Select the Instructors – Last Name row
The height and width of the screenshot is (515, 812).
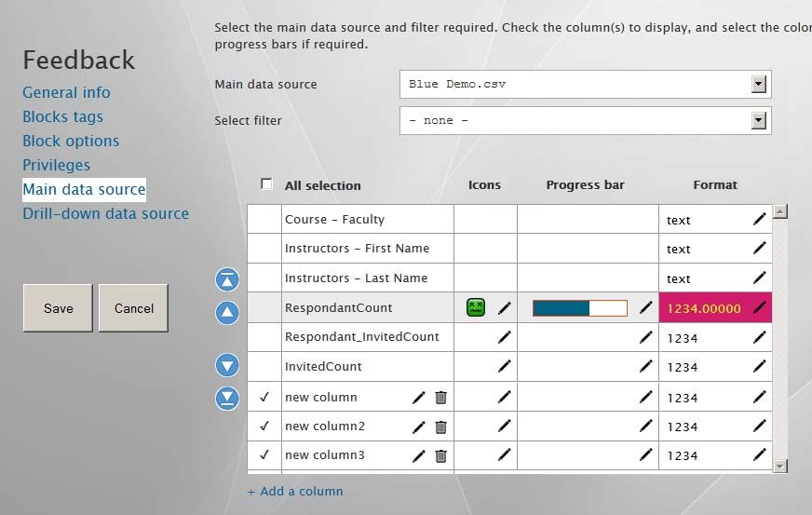click(x=357, y=278)
